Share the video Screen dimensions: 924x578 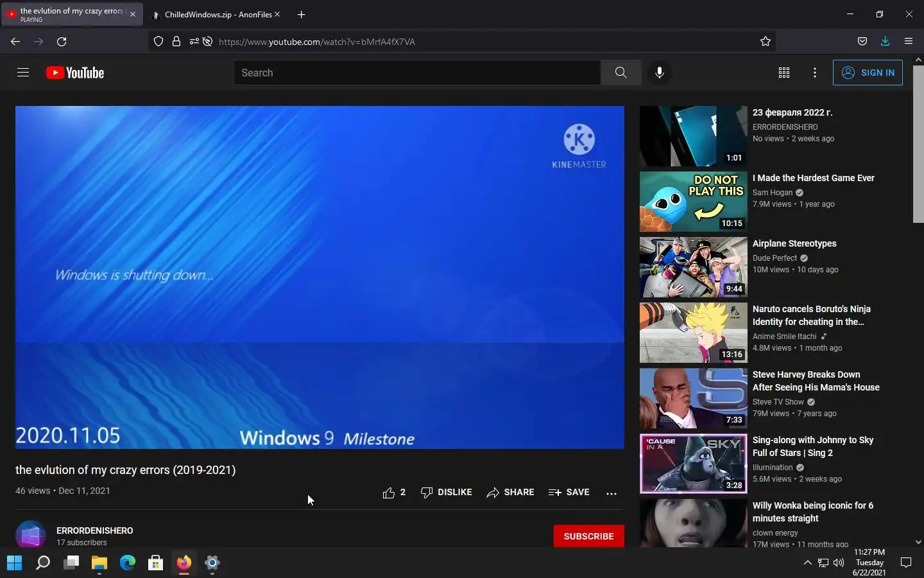coord(510,492)
